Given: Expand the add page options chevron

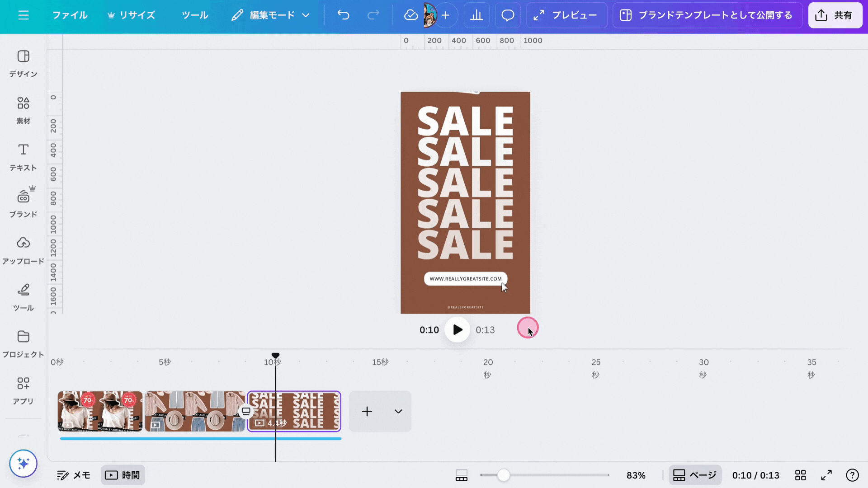Looking at the screenshot, I should [398, 411].
